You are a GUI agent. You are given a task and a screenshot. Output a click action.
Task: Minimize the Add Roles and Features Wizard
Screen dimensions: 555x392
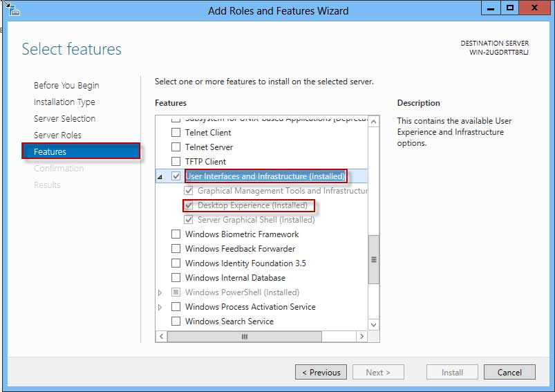491,8
